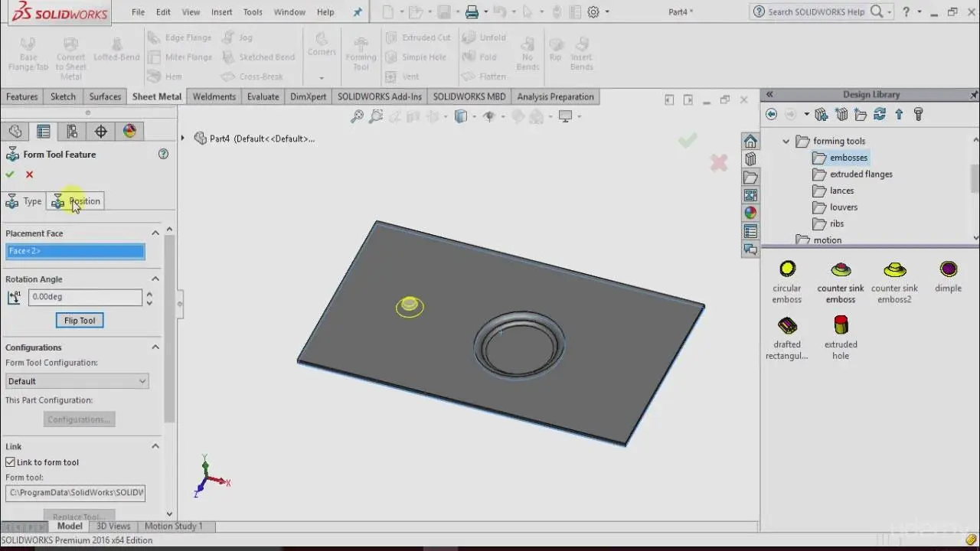Pin the Design Library panel
980x551 pixels.
pos(974,95)
